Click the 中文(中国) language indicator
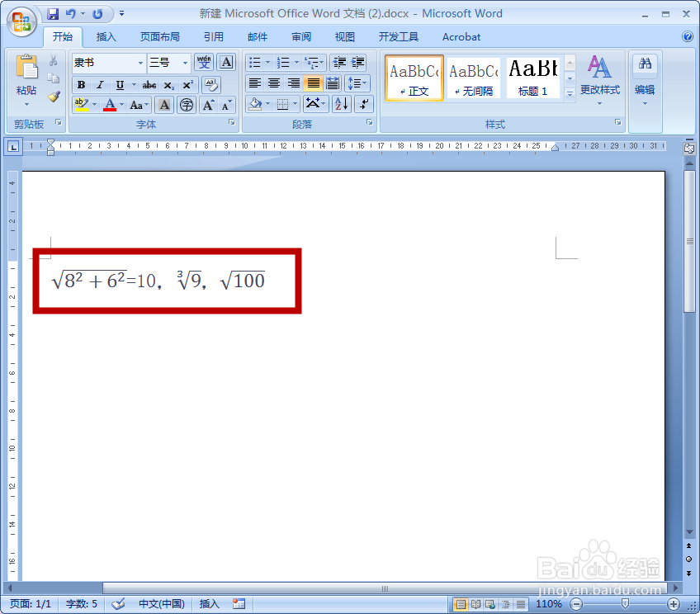The height and width of the screenshot is (614, 700). tap(162, 604)
